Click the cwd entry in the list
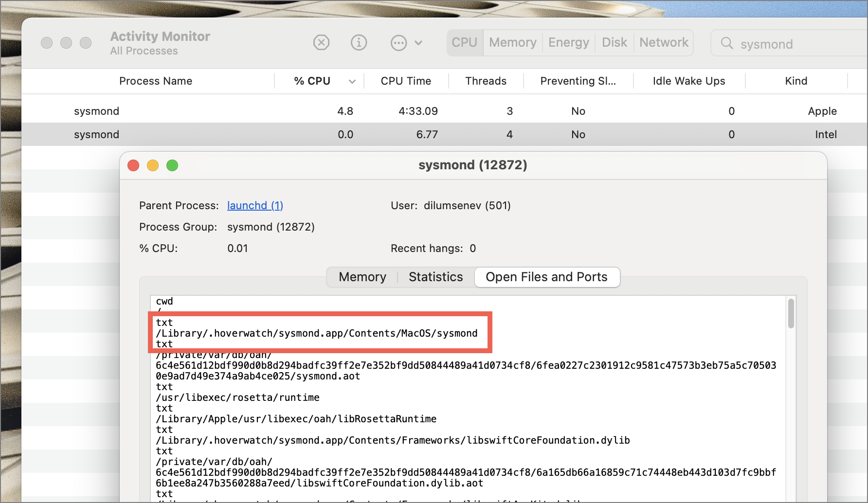Viewport: 868px width, 503px height. 164,301
